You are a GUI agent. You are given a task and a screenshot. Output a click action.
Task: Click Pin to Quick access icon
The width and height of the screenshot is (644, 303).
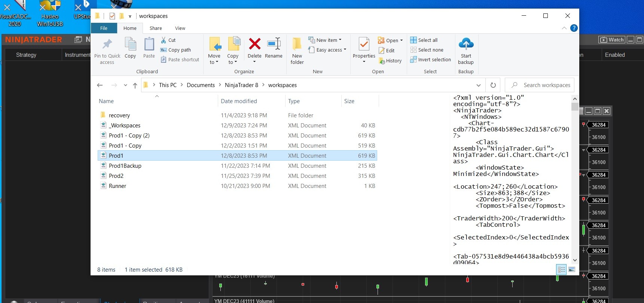pos(107,44)
